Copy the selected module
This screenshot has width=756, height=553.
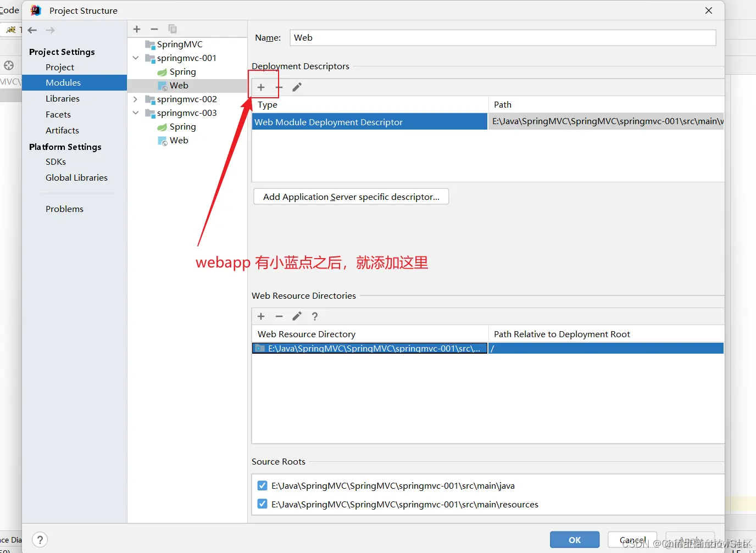pyautogui.click(x=172, y=29)
